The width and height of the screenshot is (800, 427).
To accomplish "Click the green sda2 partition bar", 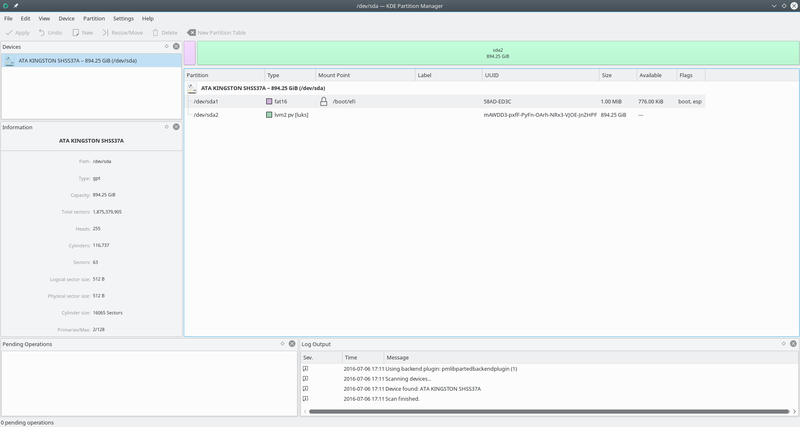I will coord(497,53).
